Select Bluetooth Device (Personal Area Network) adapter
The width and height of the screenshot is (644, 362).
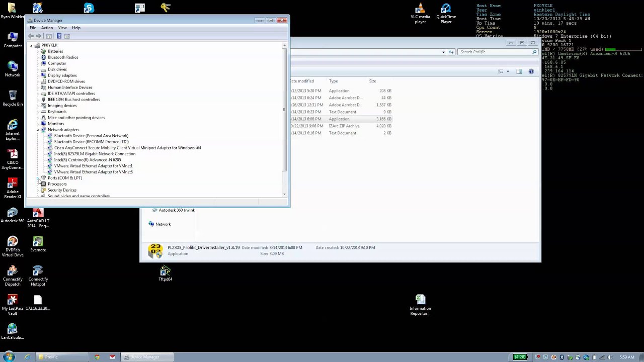tap(91, 136)
